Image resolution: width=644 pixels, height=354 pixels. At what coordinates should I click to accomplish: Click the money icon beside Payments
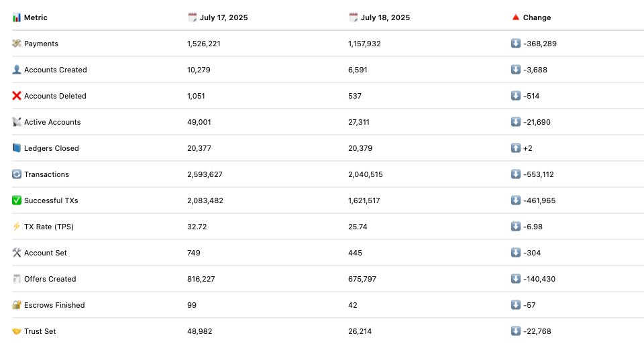coord(16,44)
